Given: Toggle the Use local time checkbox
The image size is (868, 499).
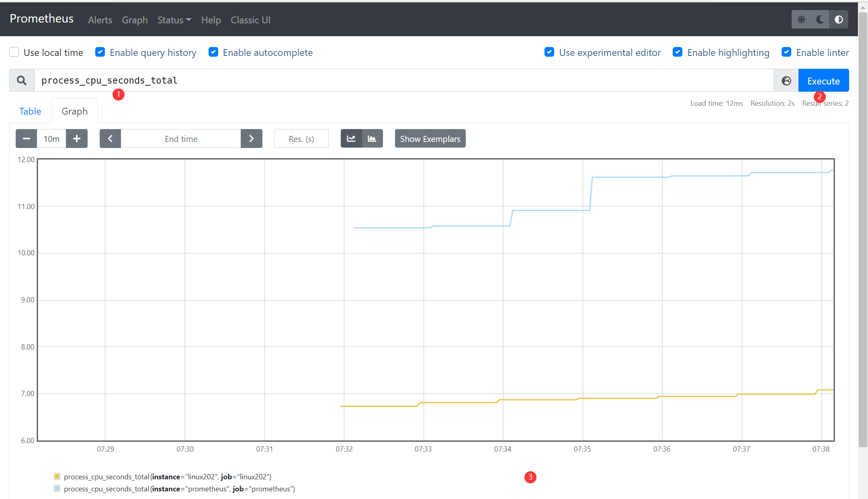Looking at the screenshot, I should 14,52.
